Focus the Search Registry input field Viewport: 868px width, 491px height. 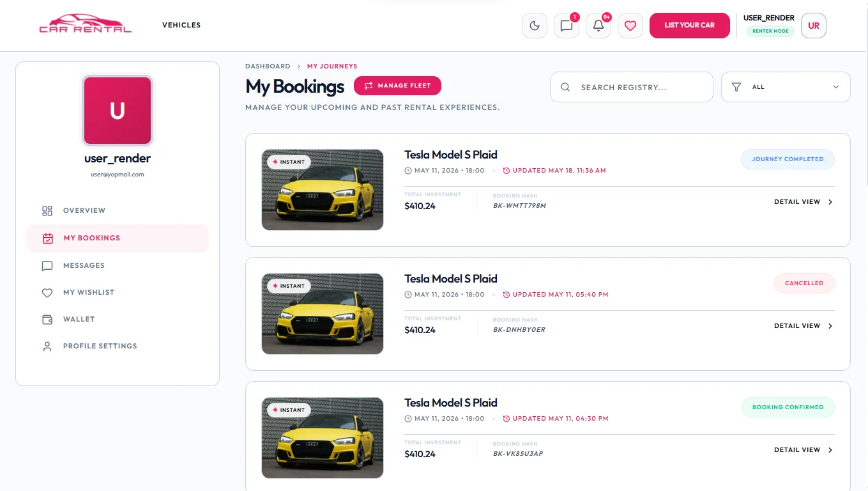point(632,87)
